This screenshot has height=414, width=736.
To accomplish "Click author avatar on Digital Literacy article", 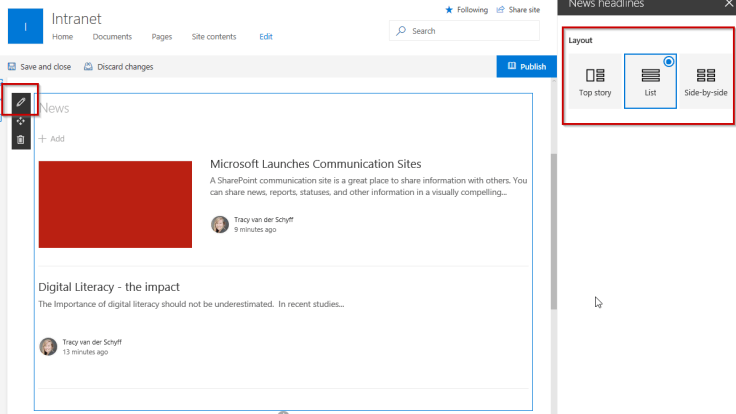I will (48, 346).
